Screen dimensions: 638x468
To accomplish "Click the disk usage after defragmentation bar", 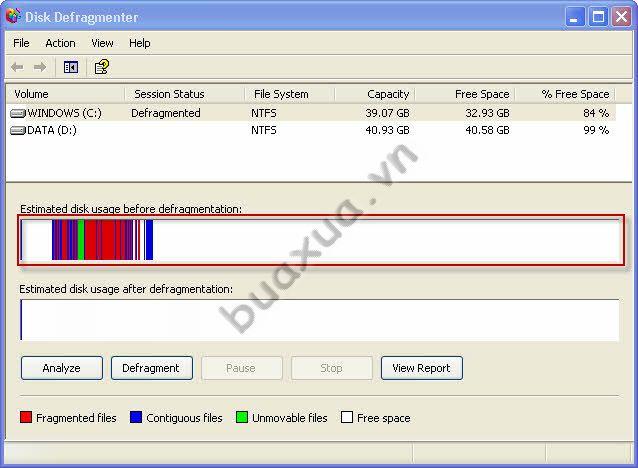I will [320, 320].
